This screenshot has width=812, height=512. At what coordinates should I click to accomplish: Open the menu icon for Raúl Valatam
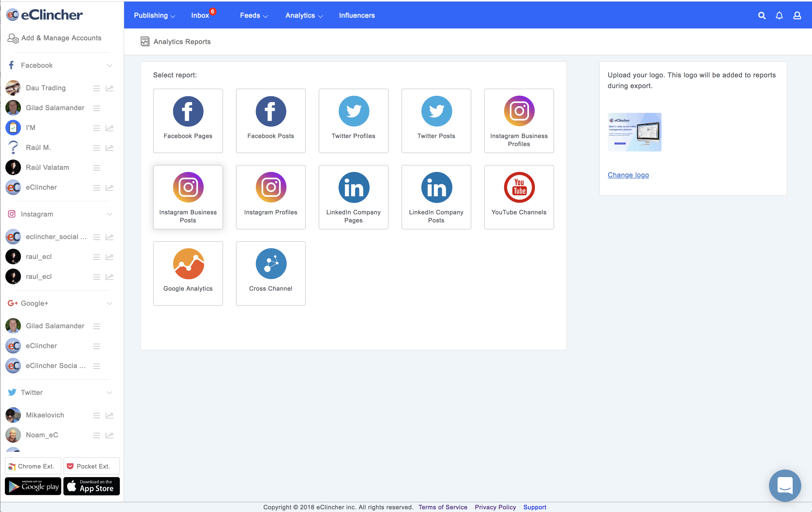click(97, 168)
